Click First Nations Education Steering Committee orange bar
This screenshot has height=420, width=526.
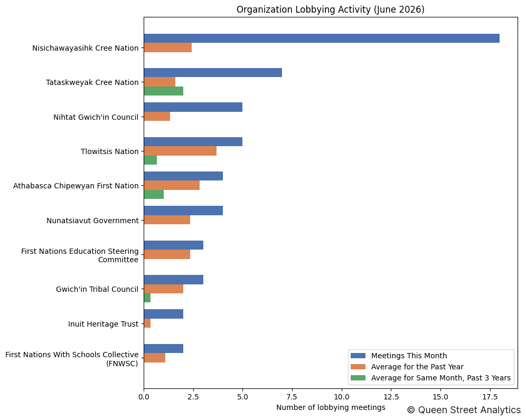click(167, 254)
